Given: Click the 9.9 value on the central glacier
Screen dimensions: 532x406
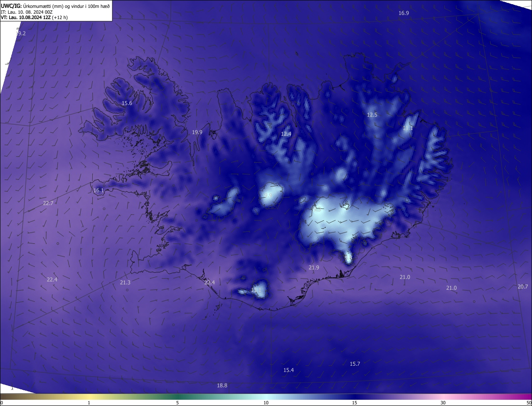Looking at the screenshot, I should [x=268, y=195].
